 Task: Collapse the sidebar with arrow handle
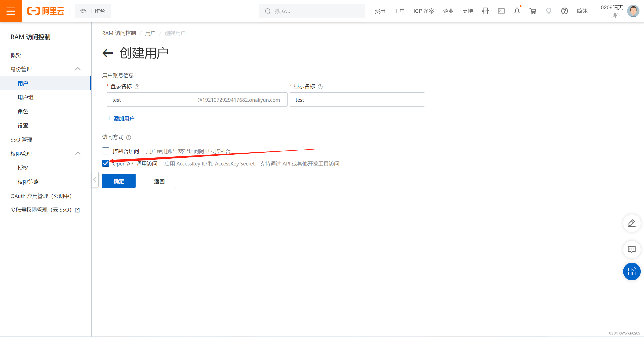[x=95, y=180]
